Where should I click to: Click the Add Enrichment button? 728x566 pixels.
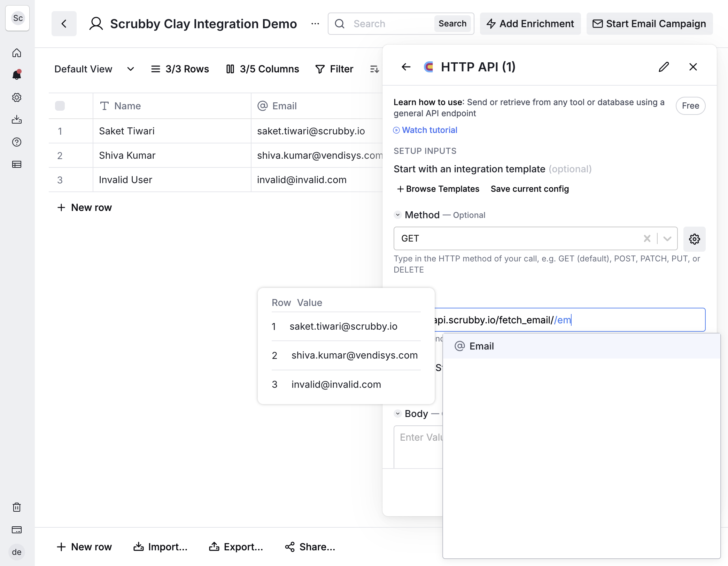coord(530,24)
